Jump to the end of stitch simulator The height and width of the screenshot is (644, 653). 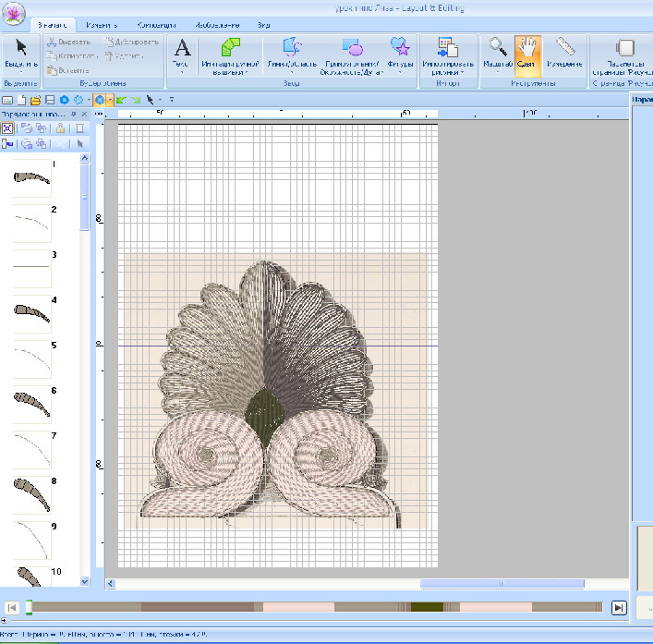[619, 607]
